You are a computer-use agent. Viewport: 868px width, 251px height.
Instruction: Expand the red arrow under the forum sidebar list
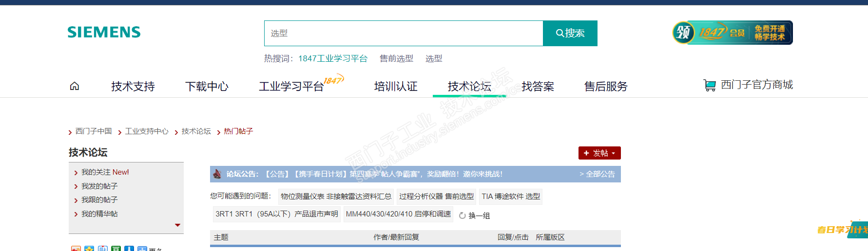[177, 225]
